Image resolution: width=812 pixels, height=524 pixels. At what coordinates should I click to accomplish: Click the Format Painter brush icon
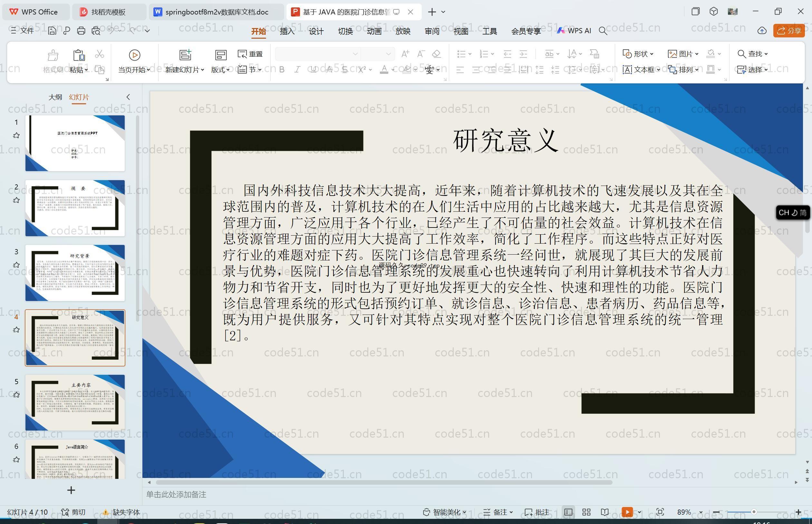point(53,55)
